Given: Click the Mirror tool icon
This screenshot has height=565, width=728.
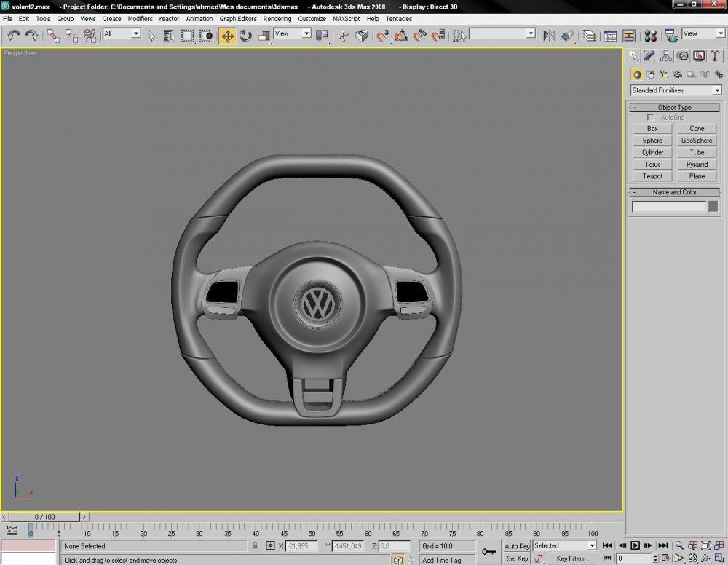Looking at the screenshot, I should (x=549, y=36).
